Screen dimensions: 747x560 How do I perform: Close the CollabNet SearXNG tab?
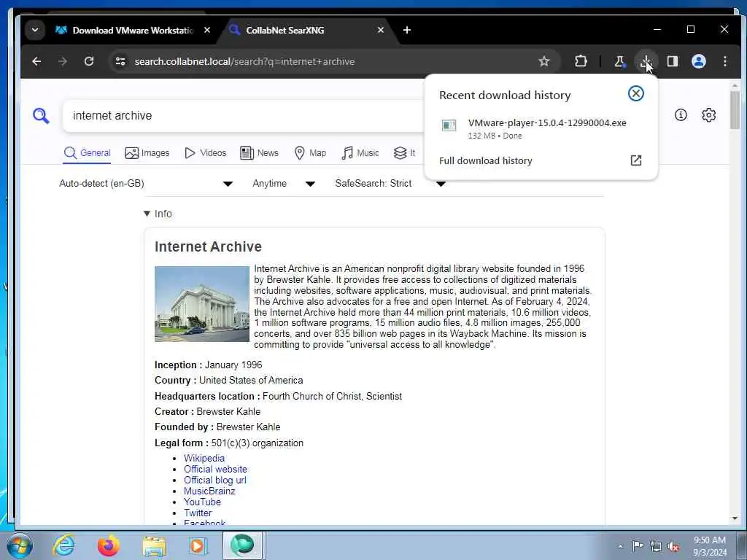pyautogui.click(x=380, y=30)
